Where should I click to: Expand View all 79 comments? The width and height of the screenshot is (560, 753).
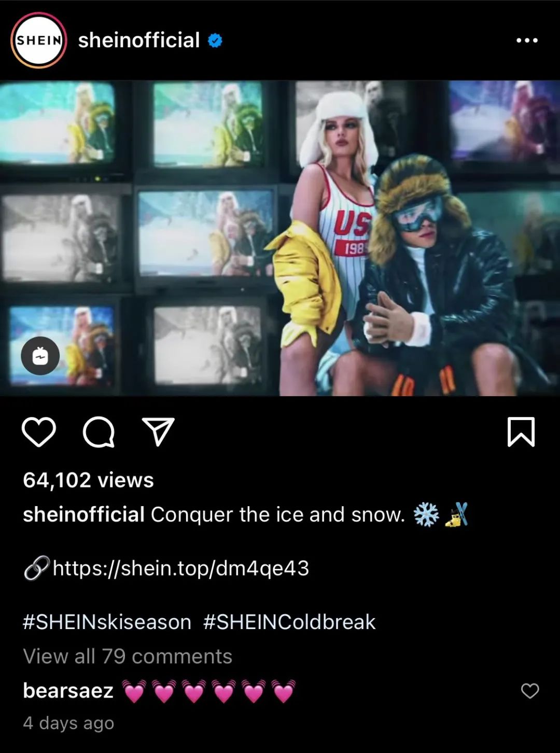128,656
